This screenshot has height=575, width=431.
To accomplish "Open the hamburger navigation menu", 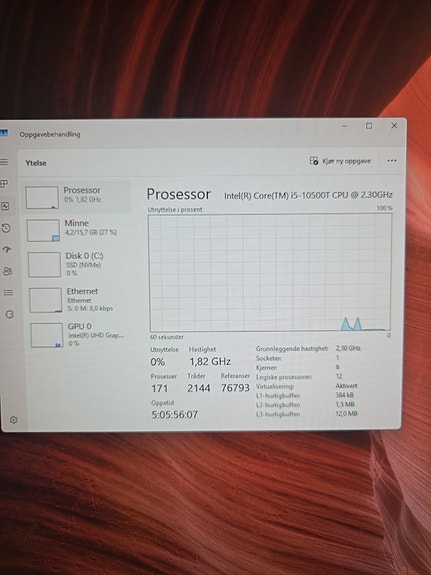I will point(4,162).
